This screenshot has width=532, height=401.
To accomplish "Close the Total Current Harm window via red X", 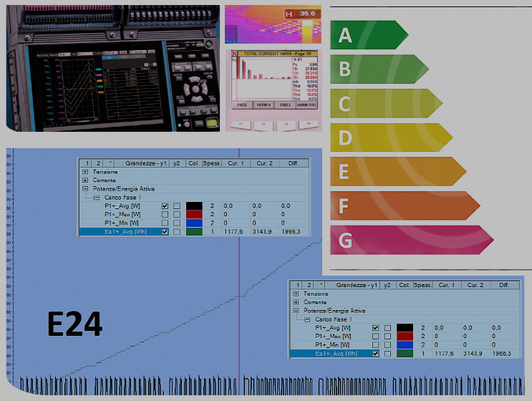I will pos(234,54).
